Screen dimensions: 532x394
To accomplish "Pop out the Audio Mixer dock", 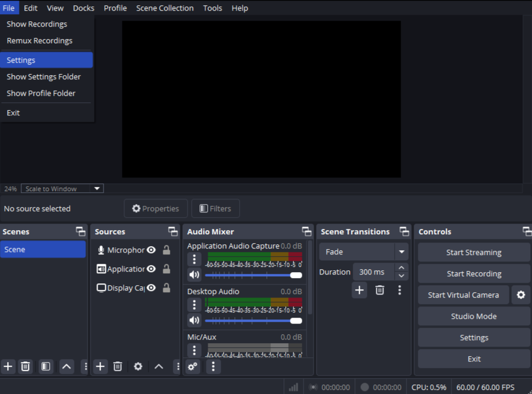I will coord(307,231).
